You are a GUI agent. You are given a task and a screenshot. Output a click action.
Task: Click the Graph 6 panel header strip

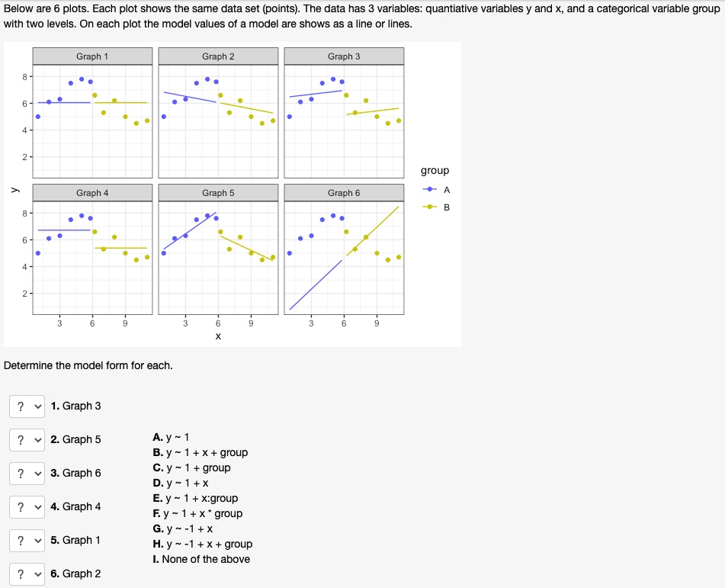pos(343,192)
